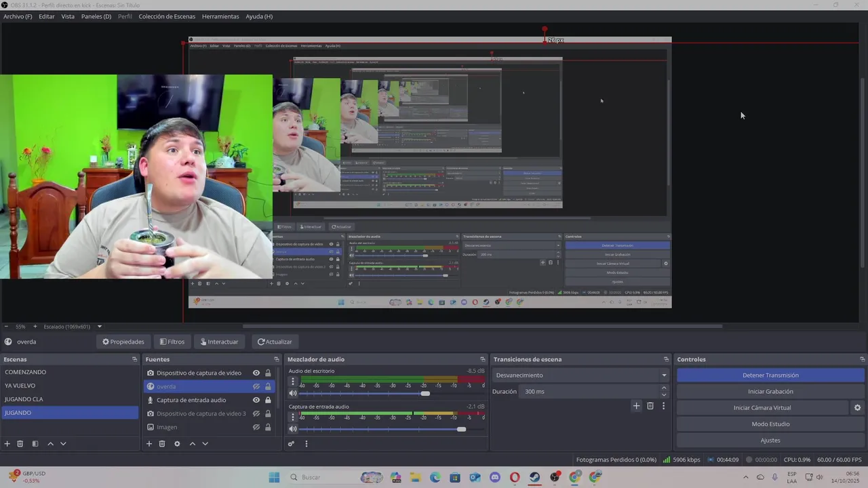868x488 pixels.
Task: Undock the Escenas panel
Action: point(134,359)
